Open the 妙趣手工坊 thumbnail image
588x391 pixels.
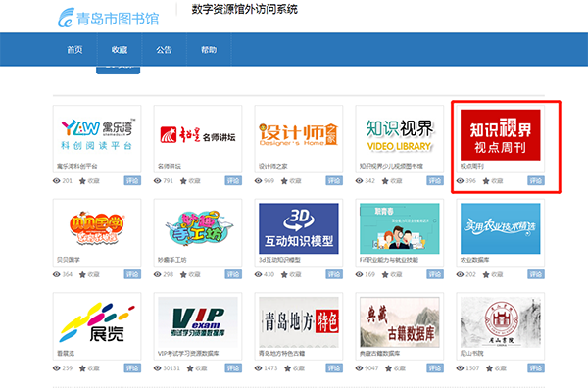pyautogui.click(x=198, y=228)
